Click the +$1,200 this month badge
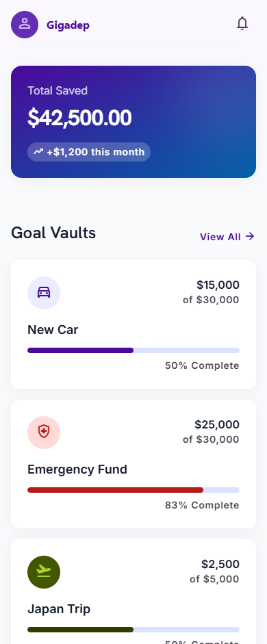This screenshot has height=644, width=267. point(89,152)
